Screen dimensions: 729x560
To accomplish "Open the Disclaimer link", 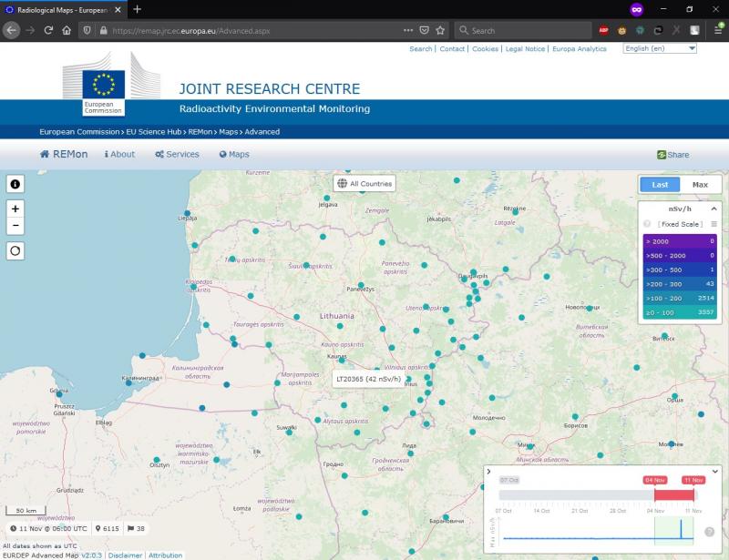I will [x=125, y=555].
